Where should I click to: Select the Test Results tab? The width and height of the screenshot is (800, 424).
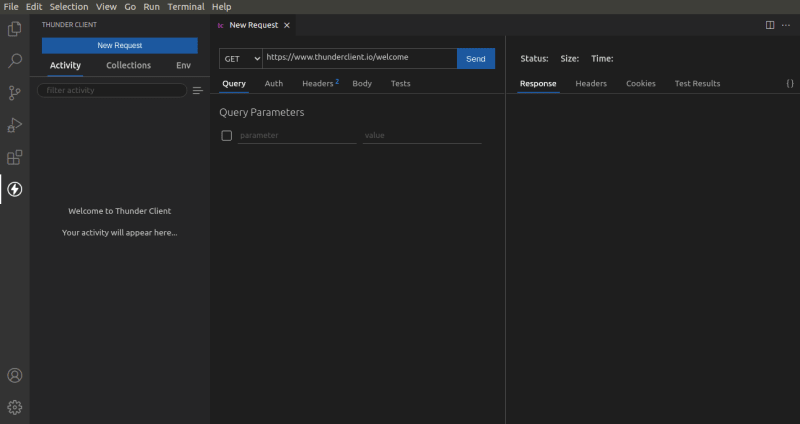click(x=697, y=83)
